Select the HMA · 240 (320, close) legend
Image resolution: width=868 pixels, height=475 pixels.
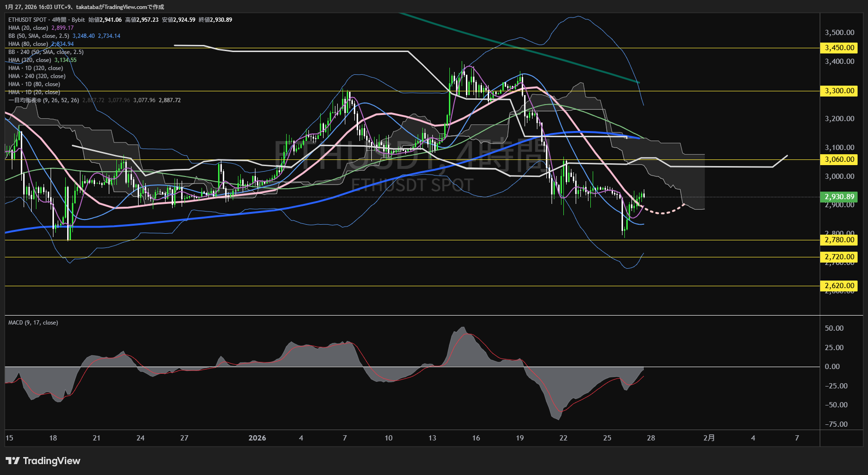37,76
